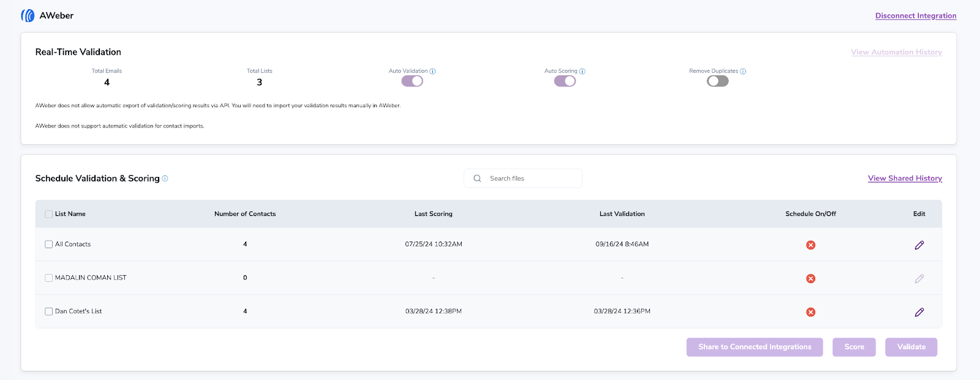Click schedule off icon for All Contacts
The image size is (980, 380).
tap(810, 245)
